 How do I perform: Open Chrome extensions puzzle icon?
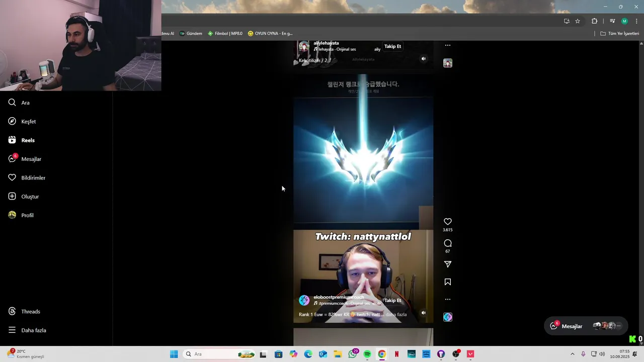594,21
